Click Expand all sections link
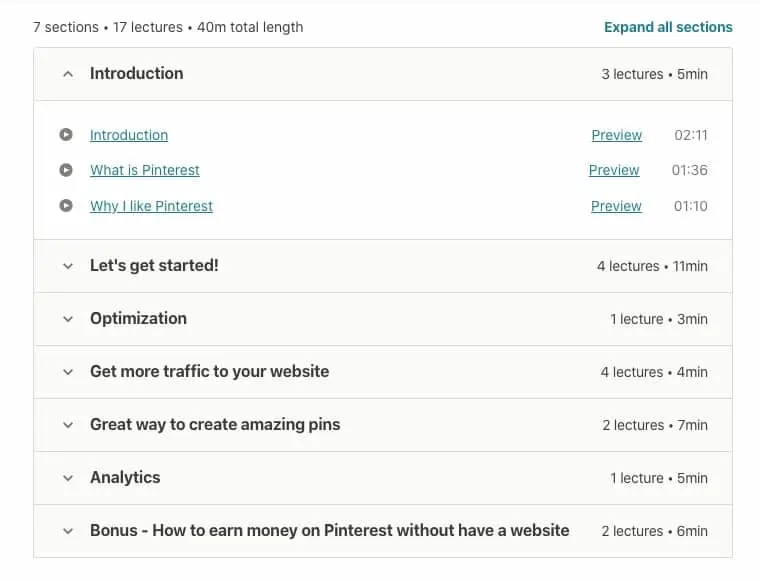 (x=668, y=27)
